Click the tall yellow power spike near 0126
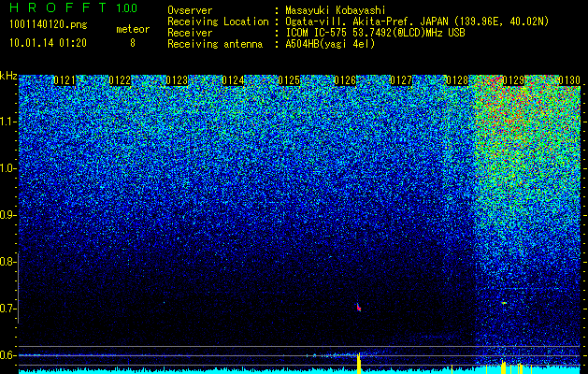Screen dimensions: 588x374 click(x=359, y=363)
